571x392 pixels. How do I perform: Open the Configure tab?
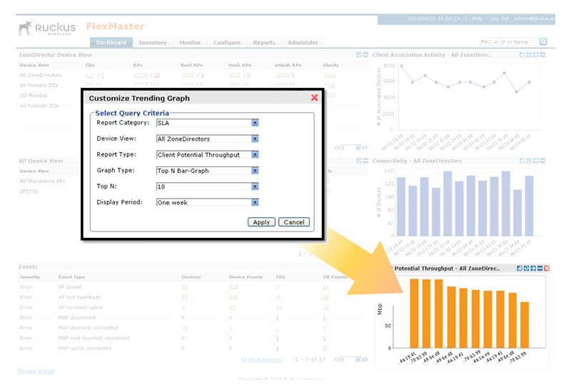coord(227,43)
